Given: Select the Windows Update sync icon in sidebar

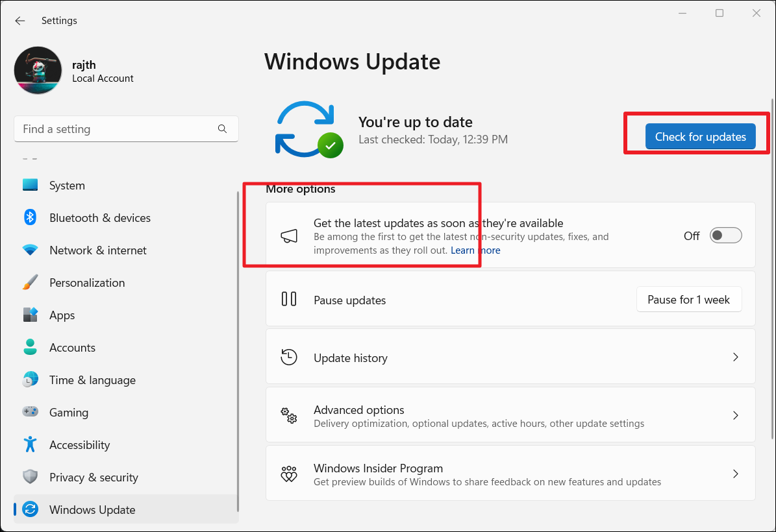Looking at the screenshot, I should (x=30, y=509).
